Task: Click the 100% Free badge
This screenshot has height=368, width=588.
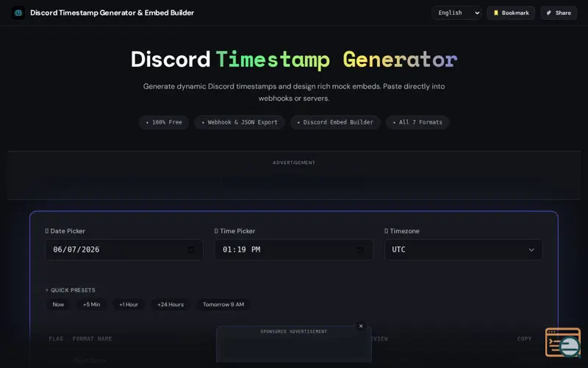Action: tap(164, 122)
